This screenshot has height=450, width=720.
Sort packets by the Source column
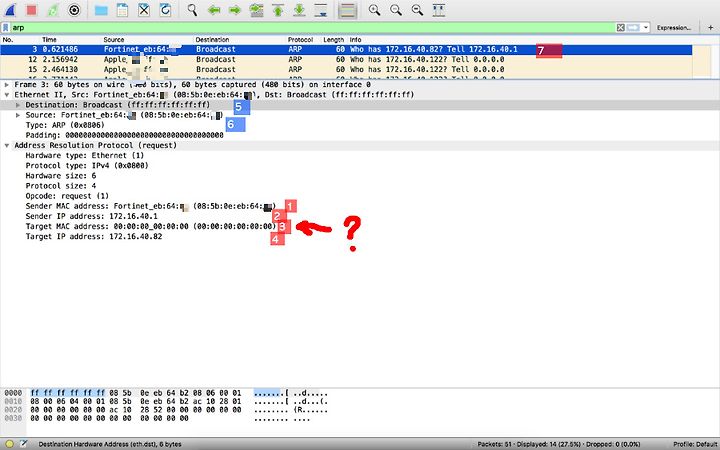tap(113, 39)
